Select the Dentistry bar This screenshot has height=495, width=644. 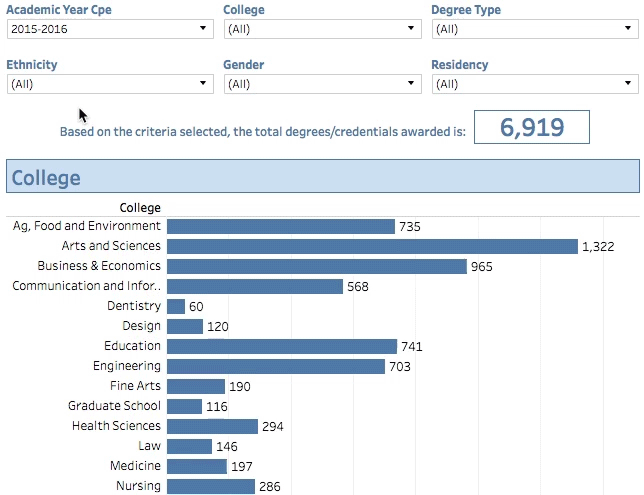(176, 306)
